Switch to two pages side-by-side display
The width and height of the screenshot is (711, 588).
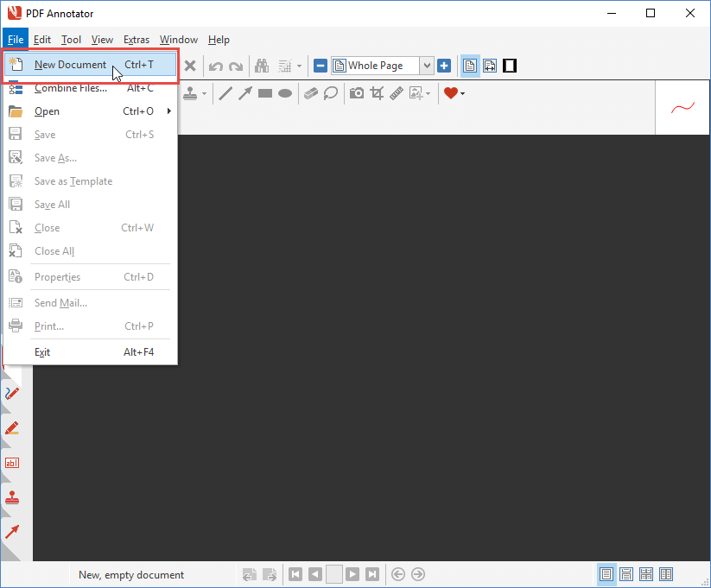[666, 574]
